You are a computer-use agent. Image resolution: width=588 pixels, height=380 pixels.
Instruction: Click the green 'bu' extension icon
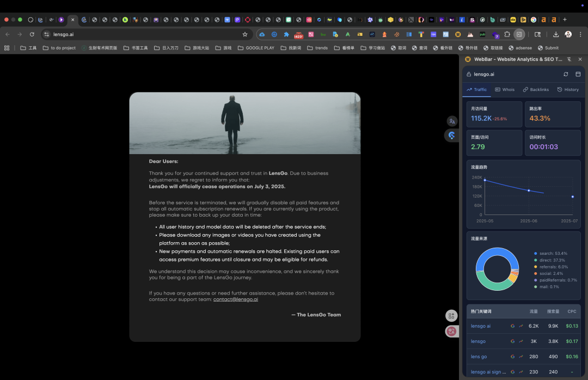pos(323,34)
